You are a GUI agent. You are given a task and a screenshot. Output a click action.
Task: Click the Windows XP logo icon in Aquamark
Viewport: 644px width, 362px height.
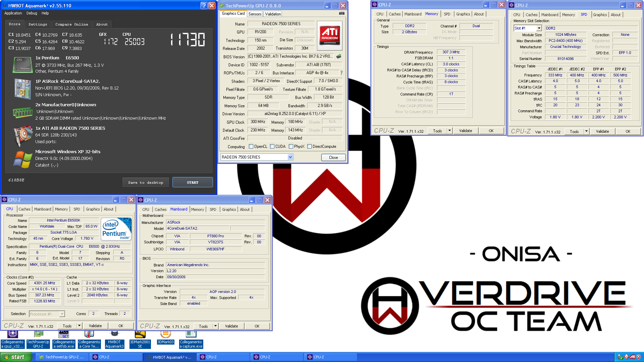[22, 159]
